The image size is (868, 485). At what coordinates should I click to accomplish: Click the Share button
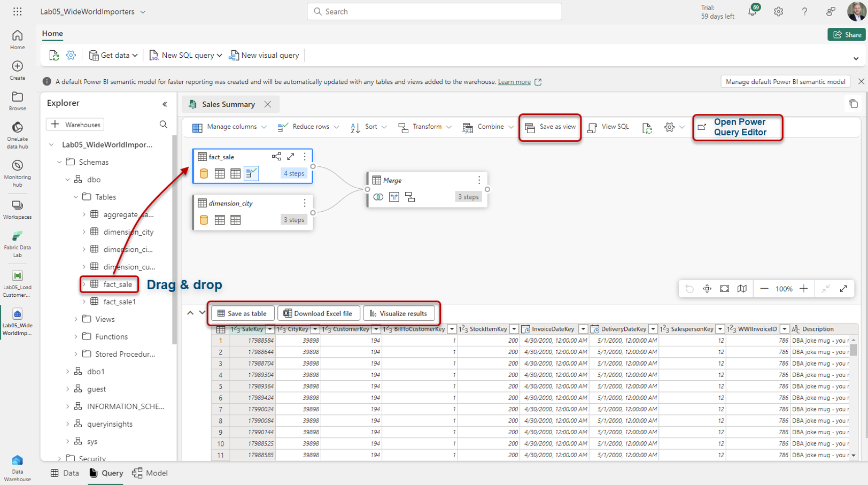(847, 35)
